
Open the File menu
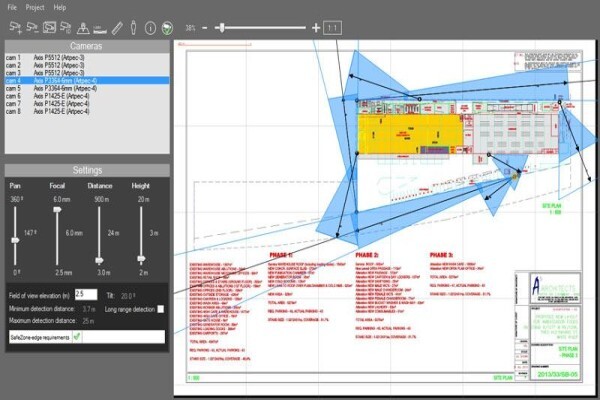pyautogui.click(x=12, y=7)
